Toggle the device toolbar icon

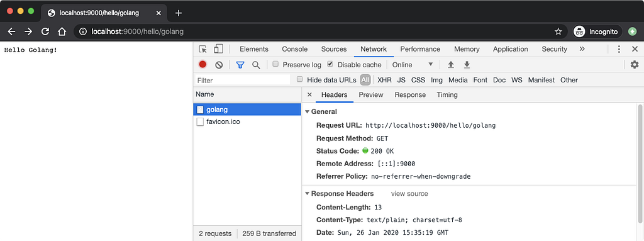point(218,49)
